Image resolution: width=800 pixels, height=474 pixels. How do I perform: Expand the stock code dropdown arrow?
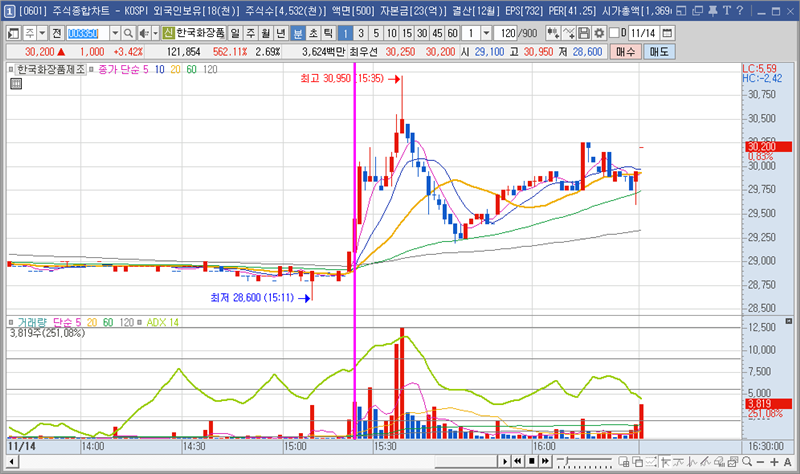tap(114, 32)
